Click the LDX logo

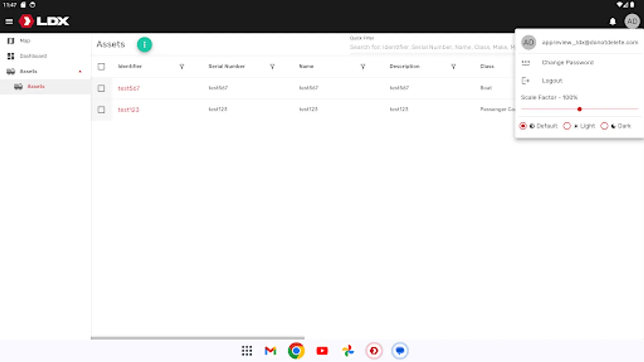(x=43, y=21)
